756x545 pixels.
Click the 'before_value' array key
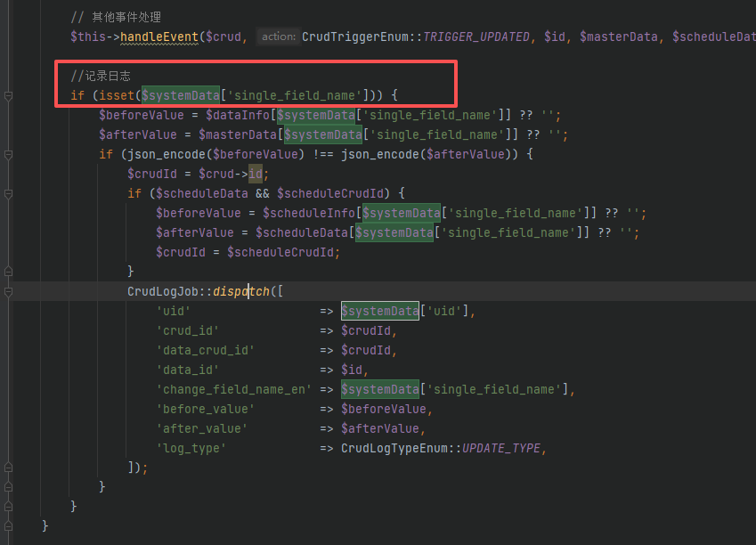coord(206,409)
